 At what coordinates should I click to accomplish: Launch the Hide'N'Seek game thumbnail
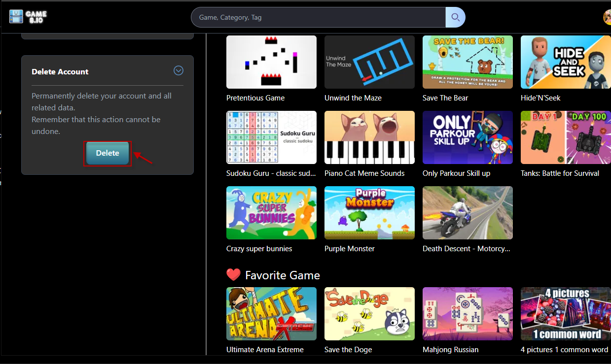[565, 62]
